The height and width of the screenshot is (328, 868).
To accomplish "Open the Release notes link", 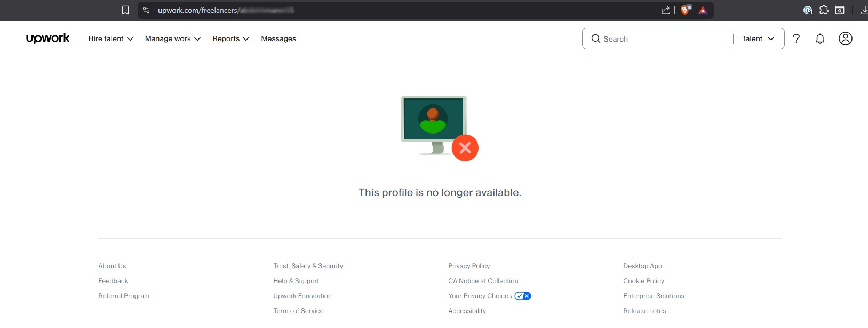I will click(644, 311).
